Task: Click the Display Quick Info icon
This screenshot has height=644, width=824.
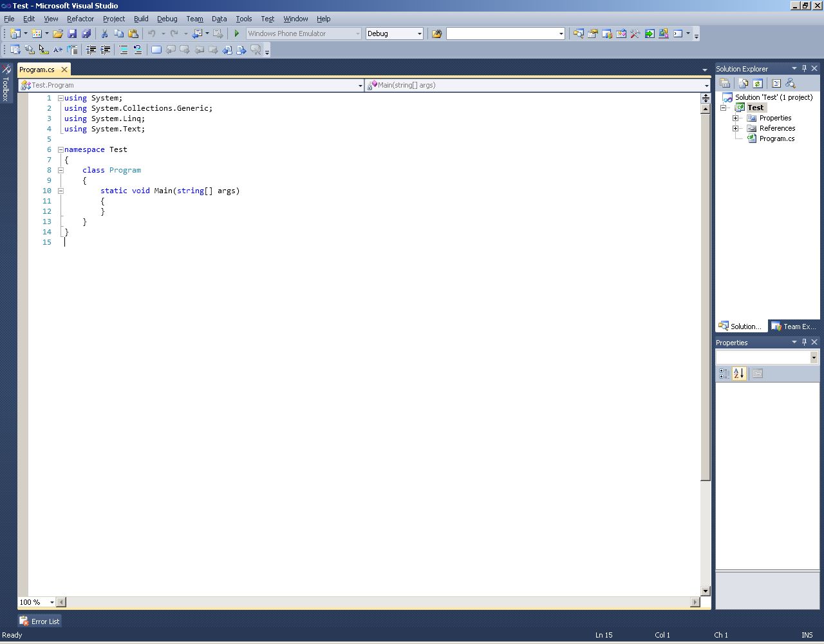Action: click(44, 50)
